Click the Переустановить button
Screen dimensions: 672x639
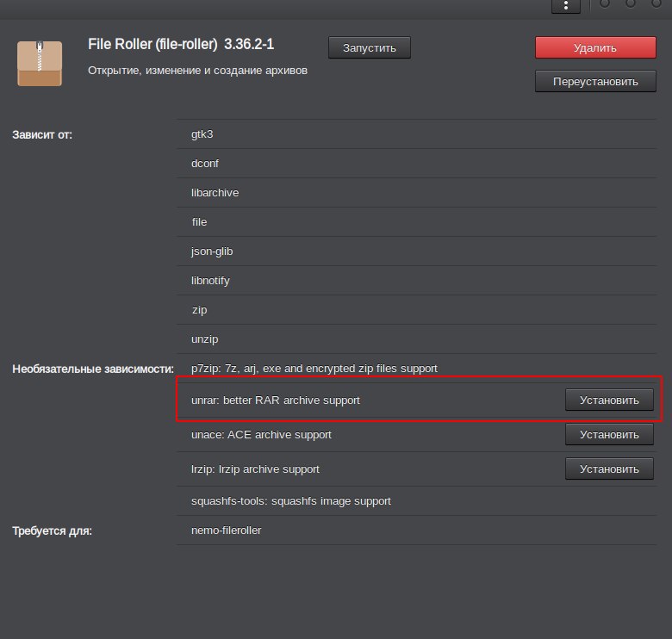tap(595, 81)
